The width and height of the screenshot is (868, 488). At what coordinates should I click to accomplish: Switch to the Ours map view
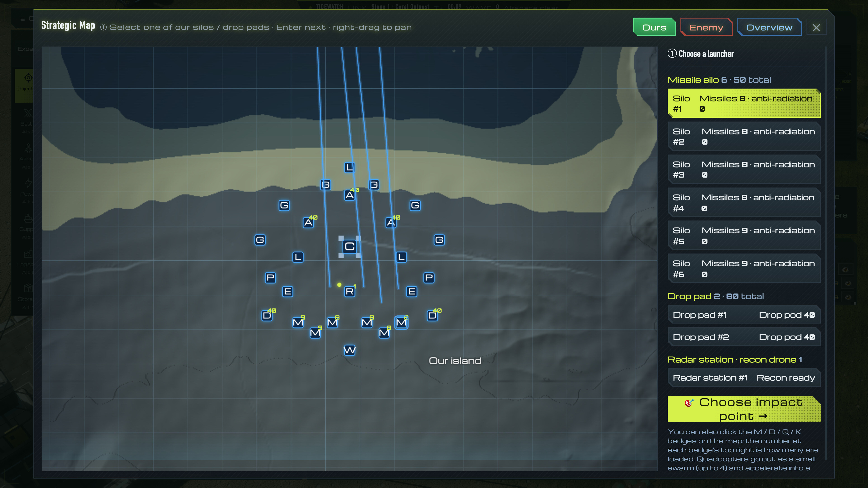click(654, 27)
